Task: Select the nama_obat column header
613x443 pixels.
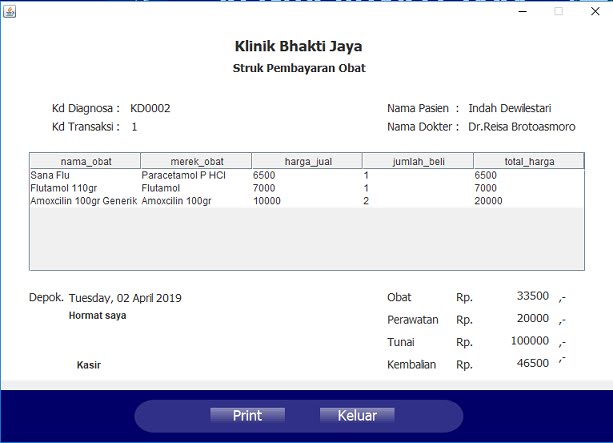Action: 85,161
